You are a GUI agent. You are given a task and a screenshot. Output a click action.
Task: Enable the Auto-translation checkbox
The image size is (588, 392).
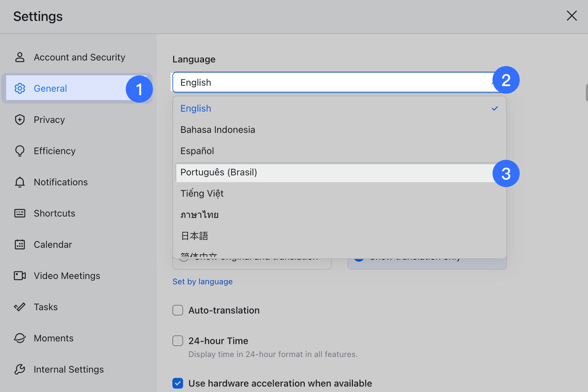pos(178,310)
